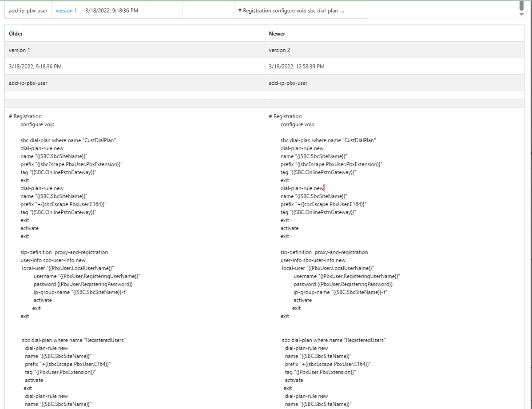Screen dimensions: 532x409
Task: Select the "add-ip-pbx-user" name cell in the top row
Action: point(28,11)
